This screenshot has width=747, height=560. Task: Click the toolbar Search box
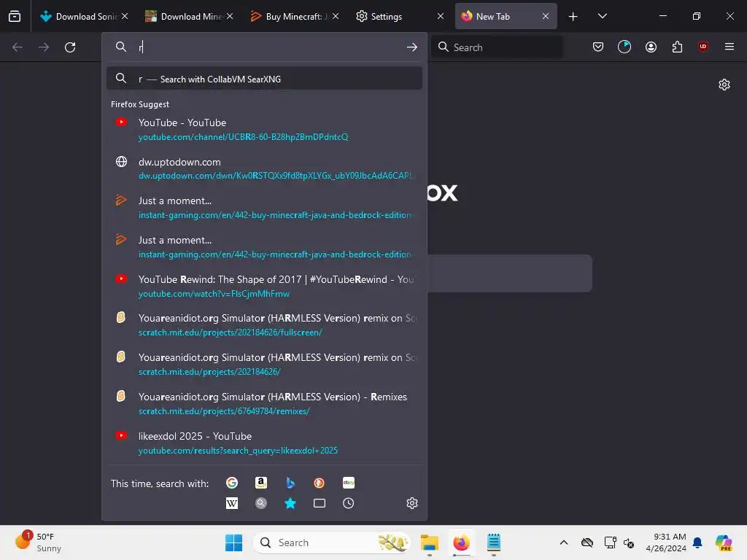(498, 47)
